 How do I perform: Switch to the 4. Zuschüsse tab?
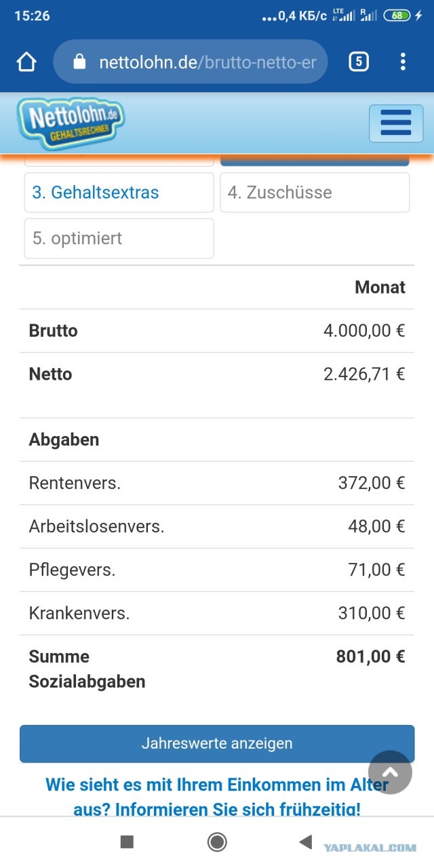[315, 193]
